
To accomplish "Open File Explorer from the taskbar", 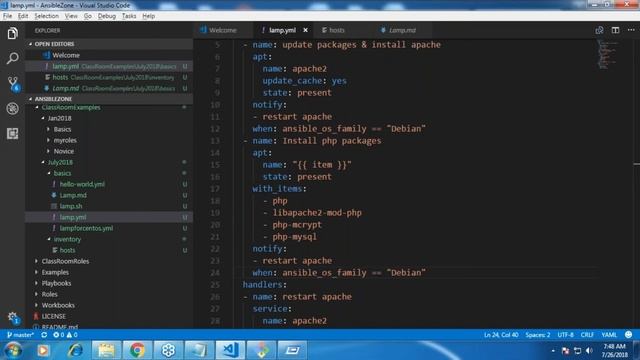I will point(106,350).
